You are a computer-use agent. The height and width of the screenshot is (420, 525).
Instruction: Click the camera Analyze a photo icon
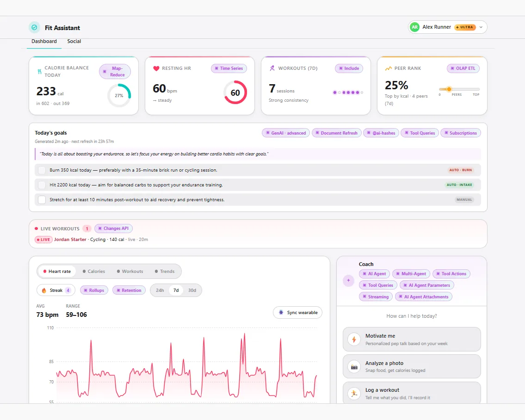coord(354,367)
